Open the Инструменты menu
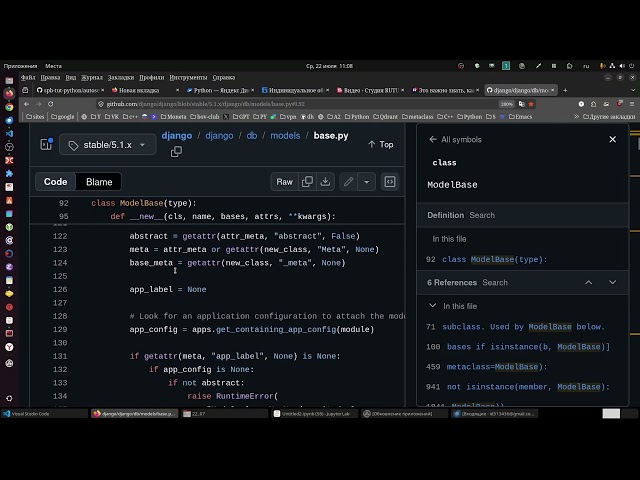This screenshot has width=640, height=480. [188, 78]
